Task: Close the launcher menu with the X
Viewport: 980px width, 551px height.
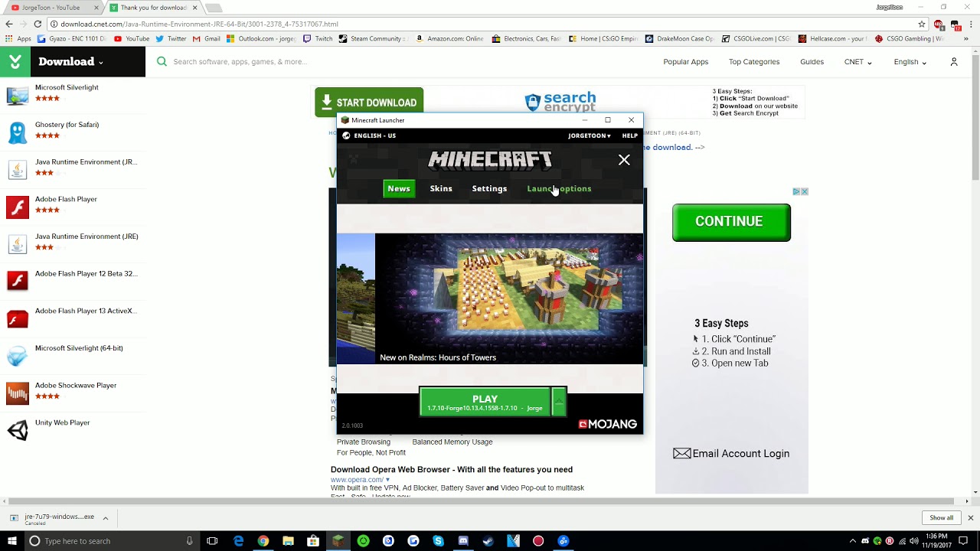Action: coord(624,160)
